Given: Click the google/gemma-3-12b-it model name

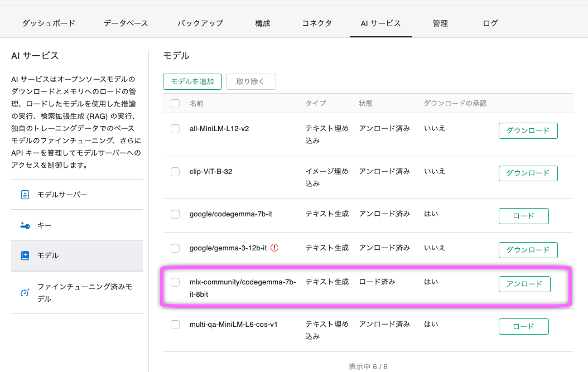Looking at the screenshot, I should point(228,248).
